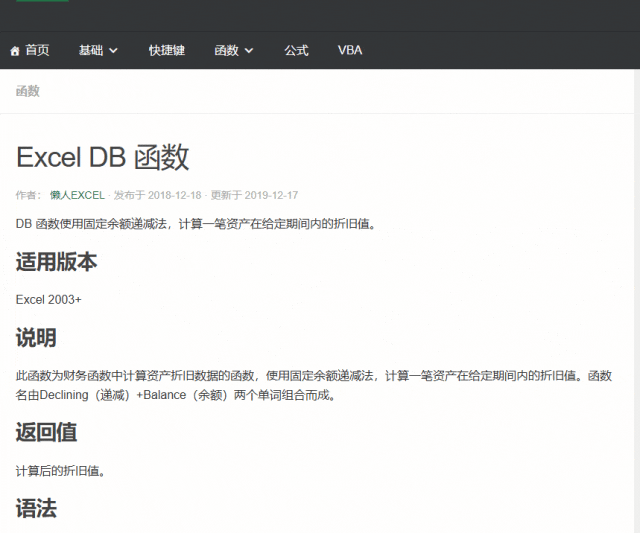
Task: Go to the 快捷键 shortcuts page
Action: (x=166, y=50)
